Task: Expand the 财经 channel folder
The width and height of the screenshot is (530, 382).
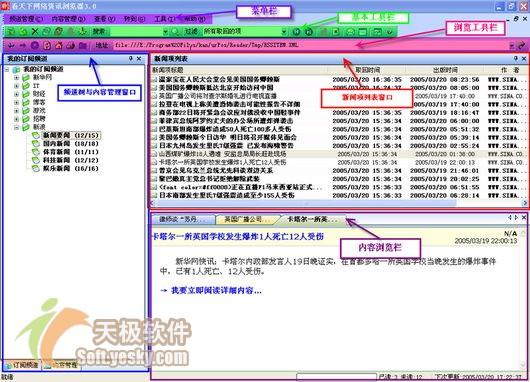Action: tap(16, 94)
